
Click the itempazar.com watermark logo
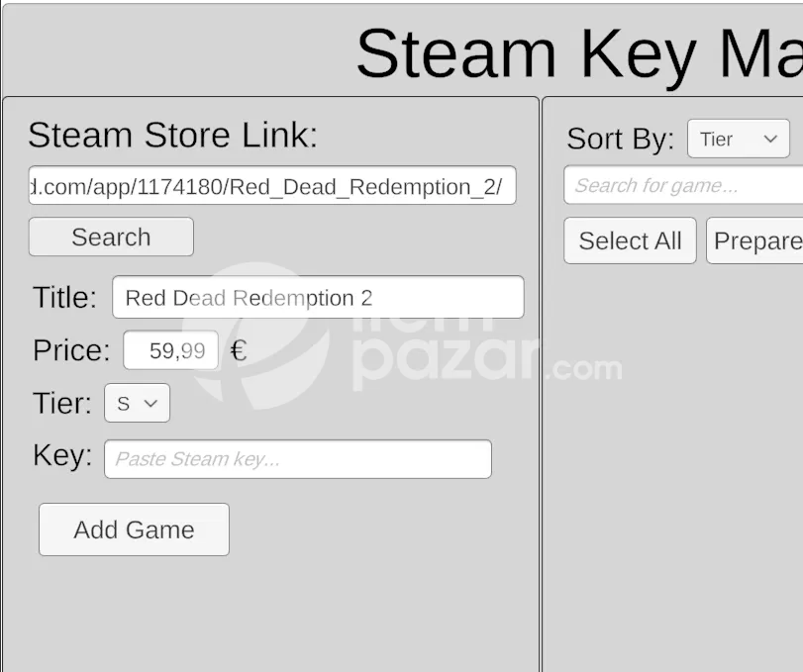coord(402,336)
